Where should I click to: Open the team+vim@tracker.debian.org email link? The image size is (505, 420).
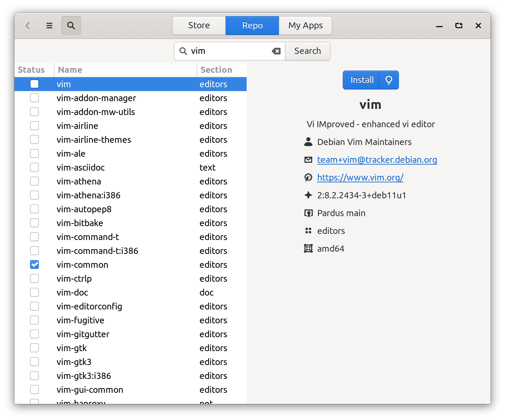tap(377, 160)
